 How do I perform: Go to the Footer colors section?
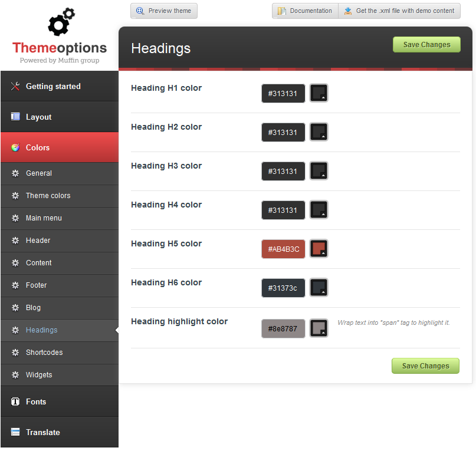click(36, 285)
